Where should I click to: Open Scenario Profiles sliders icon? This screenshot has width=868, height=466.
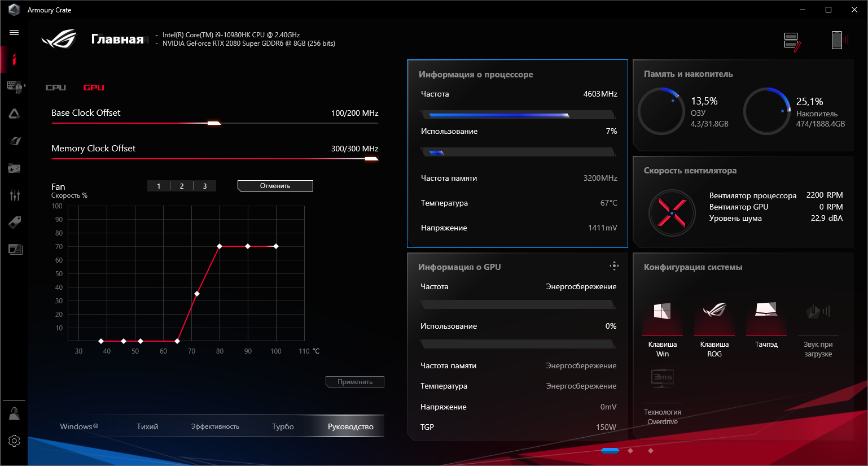pos(15,195)
